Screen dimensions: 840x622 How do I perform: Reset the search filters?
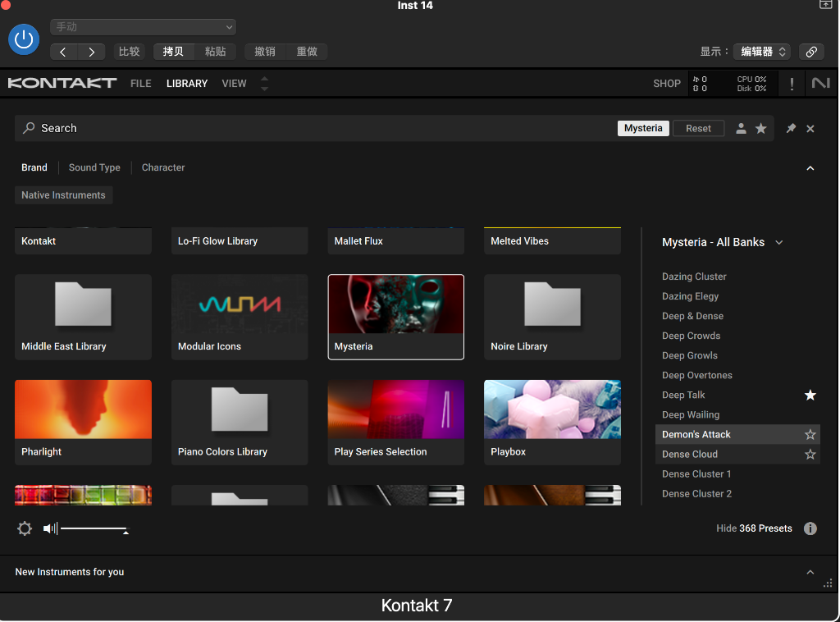[699, 128]
